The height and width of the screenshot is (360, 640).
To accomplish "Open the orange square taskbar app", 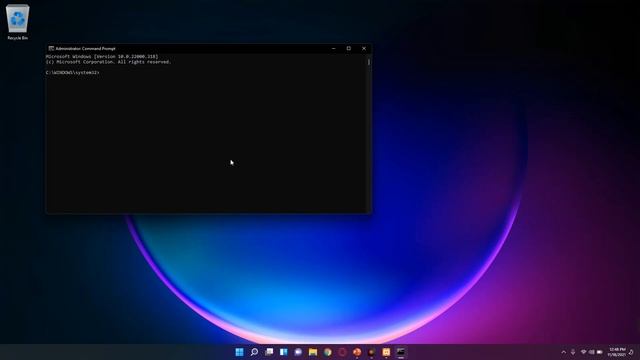I will tap(386, 352).
